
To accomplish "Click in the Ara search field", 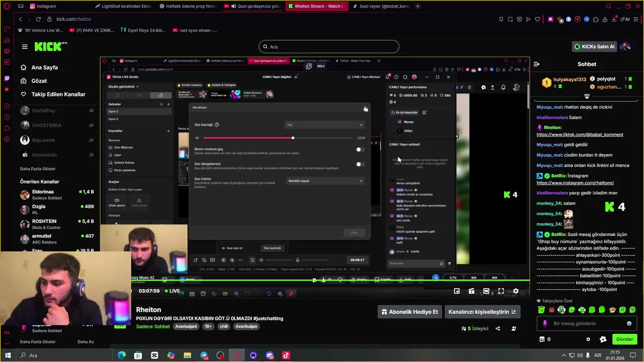I will (x=329, y=47).
